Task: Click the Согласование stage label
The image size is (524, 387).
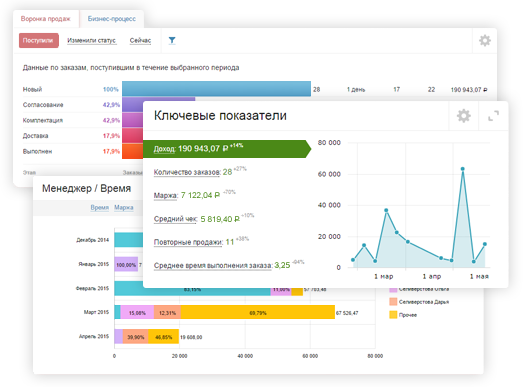Action: [x=43, y=105]
